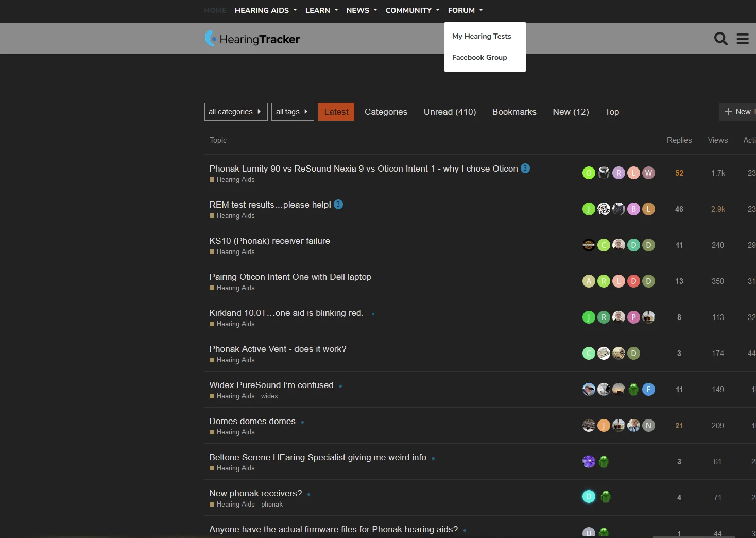Select 'My Hearing Tests' from Forum menu
The image size is (756, 538).
[x=482, y=37]
